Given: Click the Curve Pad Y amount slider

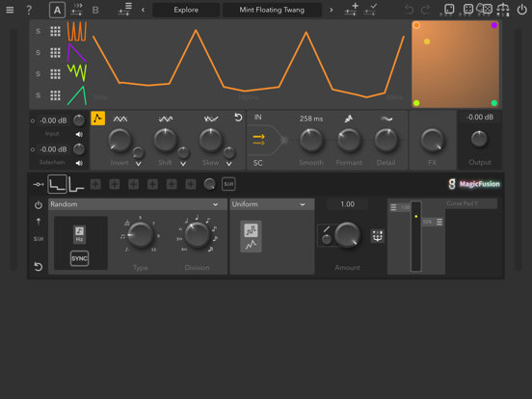Looking at the screenshot, I should (x=416, y=236).
